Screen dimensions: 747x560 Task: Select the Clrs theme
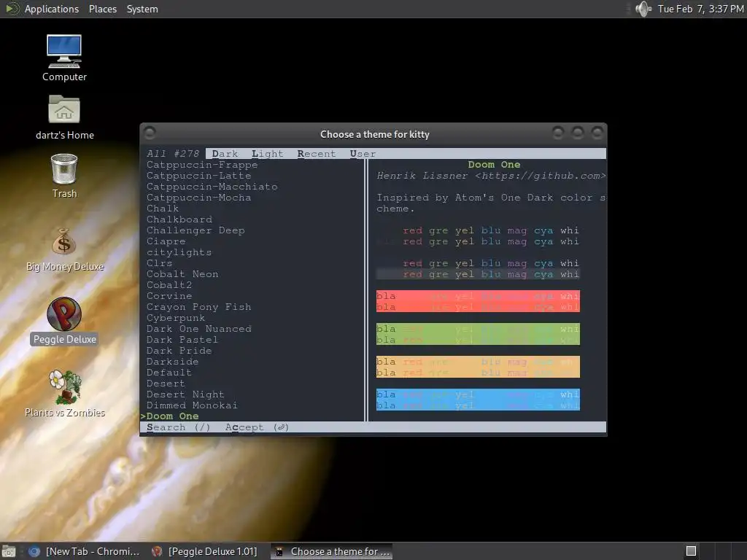click(159, 263)
